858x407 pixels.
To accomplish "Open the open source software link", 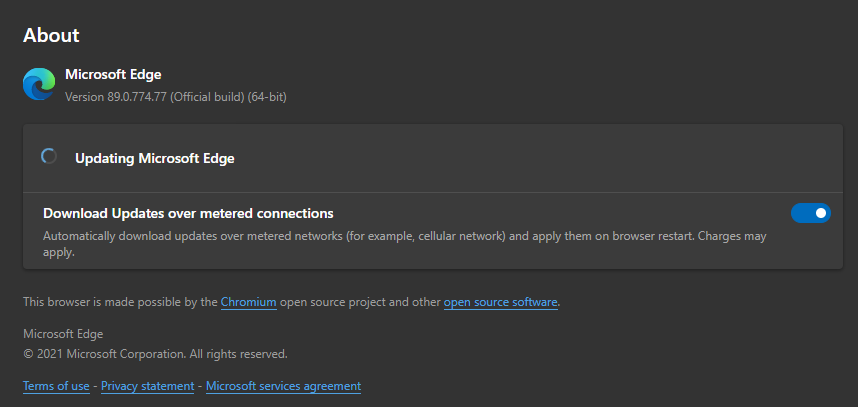I will click(501, 302).
